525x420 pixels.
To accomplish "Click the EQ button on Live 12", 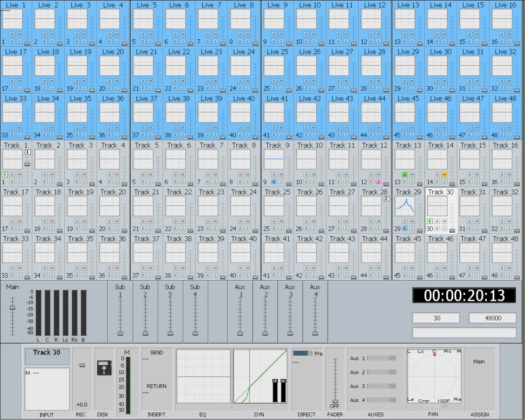I will tap(371, 41).
